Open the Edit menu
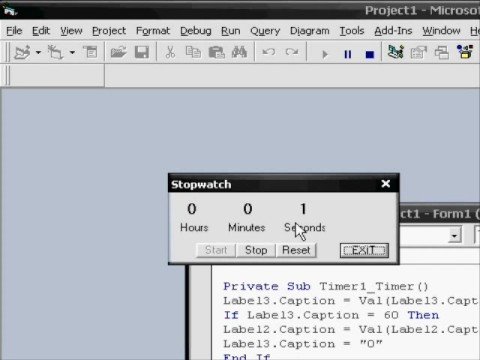This screenshot has width=480, height=360. (41, 31)
